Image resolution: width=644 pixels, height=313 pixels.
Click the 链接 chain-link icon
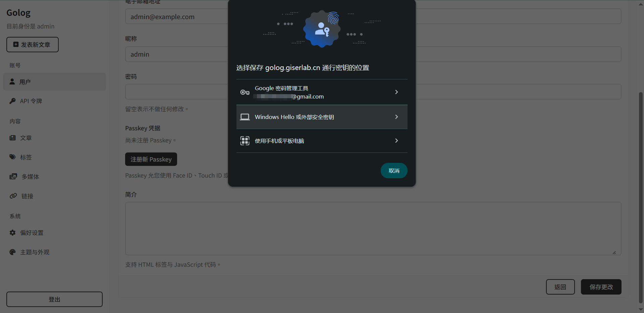coord(13,196)
